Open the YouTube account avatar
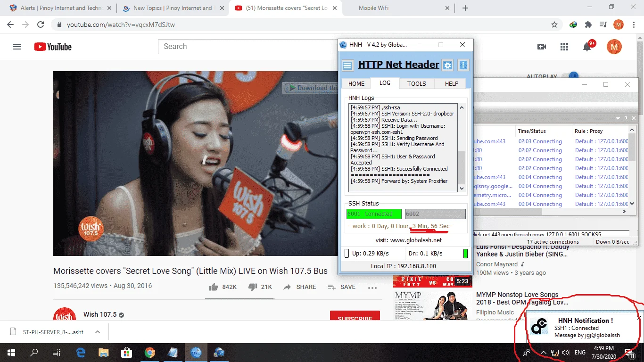Image resolution: width=644 pixels, height=362 pixels. click(614, 47)
